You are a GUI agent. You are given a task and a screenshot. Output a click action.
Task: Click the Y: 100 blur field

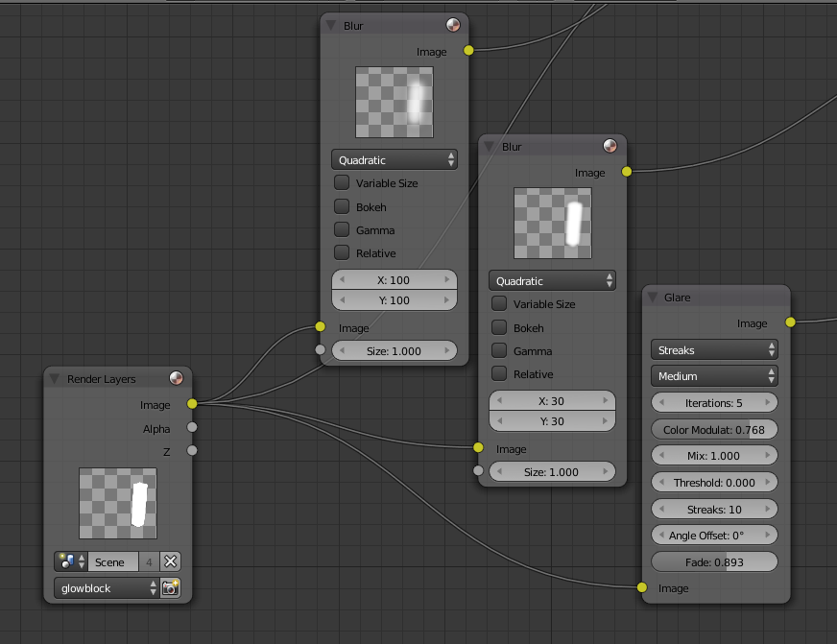tap(394, 299)
